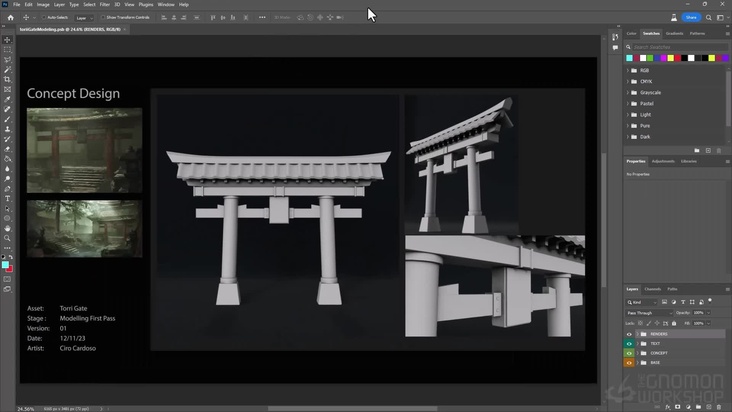Open the Filter menu
This screenshot has width=732, height=412.
[105, 5]
